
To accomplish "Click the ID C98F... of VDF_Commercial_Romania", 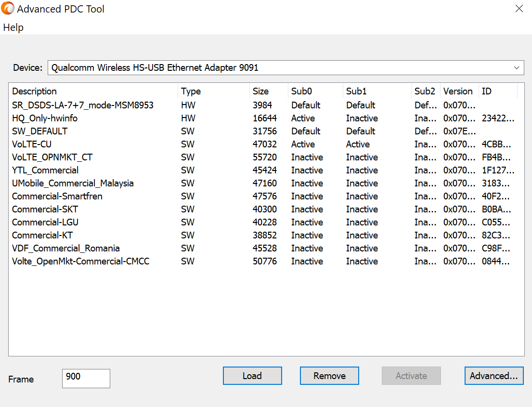I will (x=496, y=248).
